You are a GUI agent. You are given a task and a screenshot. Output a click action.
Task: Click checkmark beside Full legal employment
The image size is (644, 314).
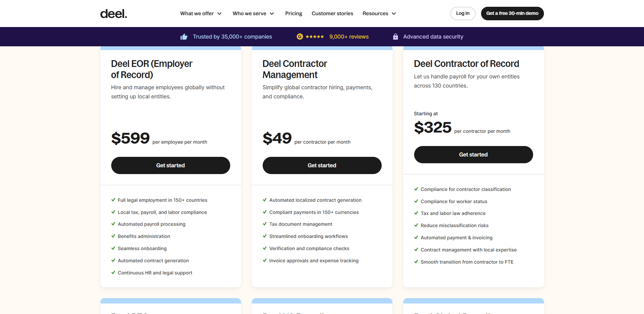coord(113,200)
